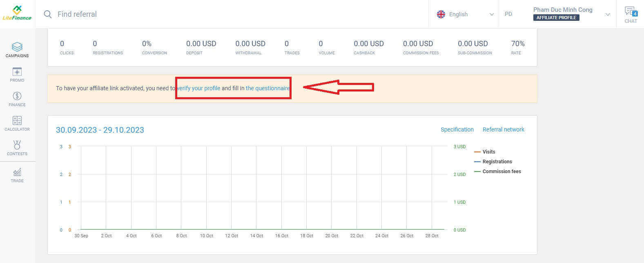Follow the verify your profile link
Viewport: 644px width, 263px height.
[x=198, y=88]
